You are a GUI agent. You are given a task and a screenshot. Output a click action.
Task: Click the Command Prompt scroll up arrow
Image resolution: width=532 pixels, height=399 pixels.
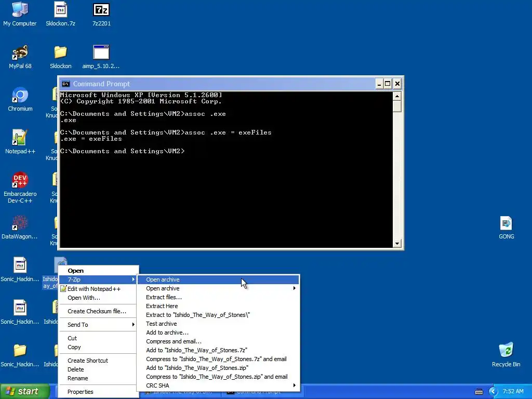click(397, 96)
